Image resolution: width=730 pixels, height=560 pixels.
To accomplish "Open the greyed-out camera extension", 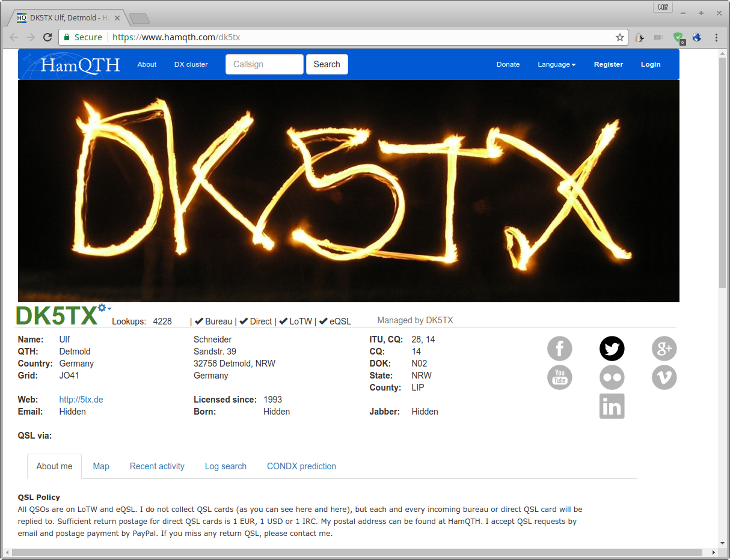I will point(659,37).
